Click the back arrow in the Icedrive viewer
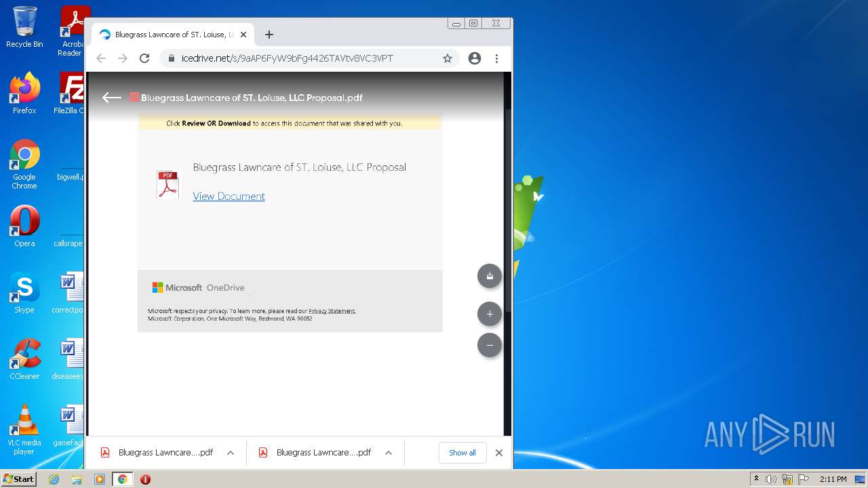The height and width of the screenshot is (488, 868). [111, 98]
